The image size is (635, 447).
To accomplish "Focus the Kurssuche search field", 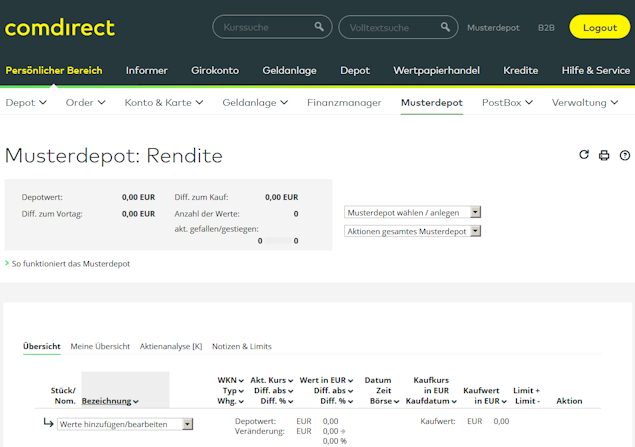I will click(272, 27).
